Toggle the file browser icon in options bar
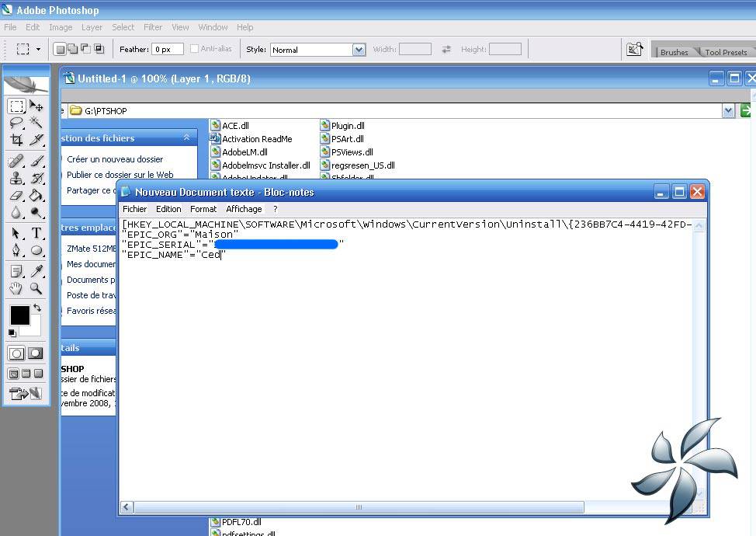756x536 pixels. (x=634, y=49)
